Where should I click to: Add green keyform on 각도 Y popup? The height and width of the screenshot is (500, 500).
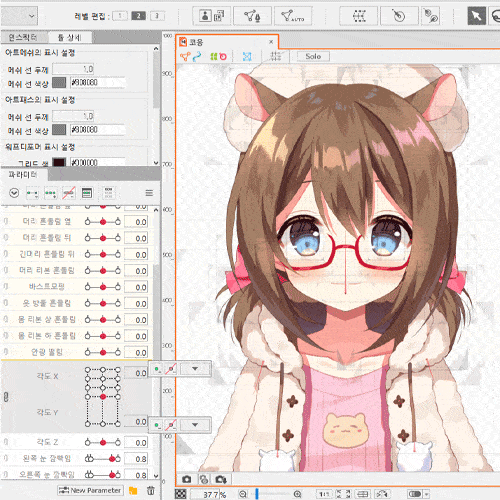pyautogui.click(x=157, y=425)
